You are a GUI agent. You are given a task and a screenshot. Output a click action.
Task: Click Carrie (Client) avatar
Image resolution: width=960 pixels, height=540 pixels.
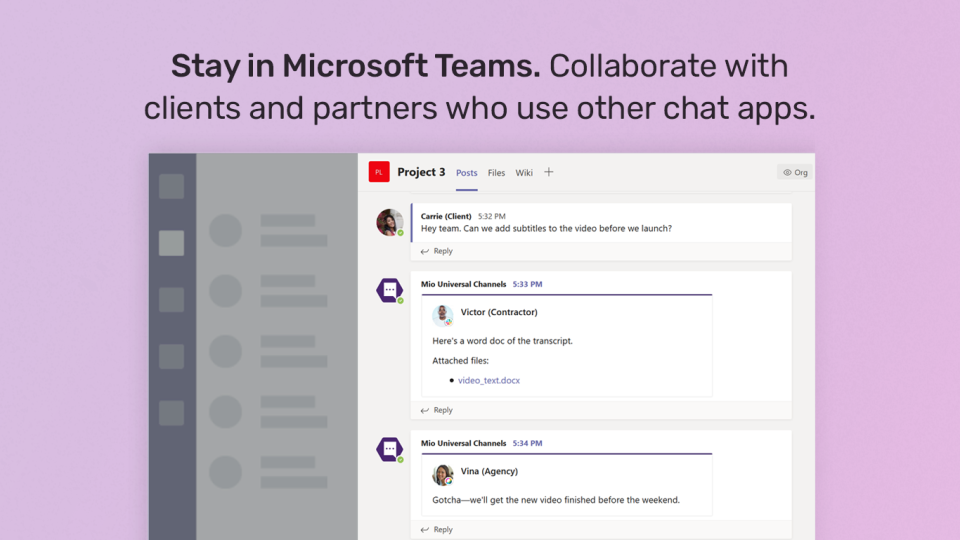[390, 222]
